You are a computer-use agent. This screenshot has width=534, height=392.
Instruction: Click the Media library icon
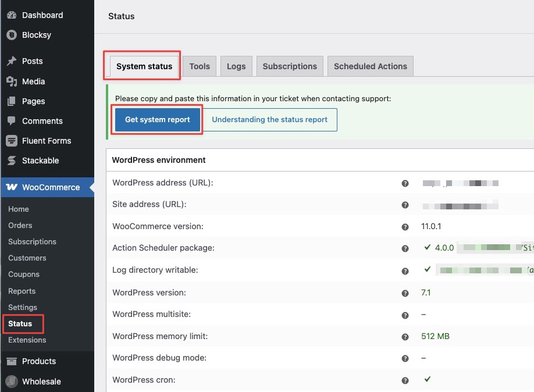12,81
